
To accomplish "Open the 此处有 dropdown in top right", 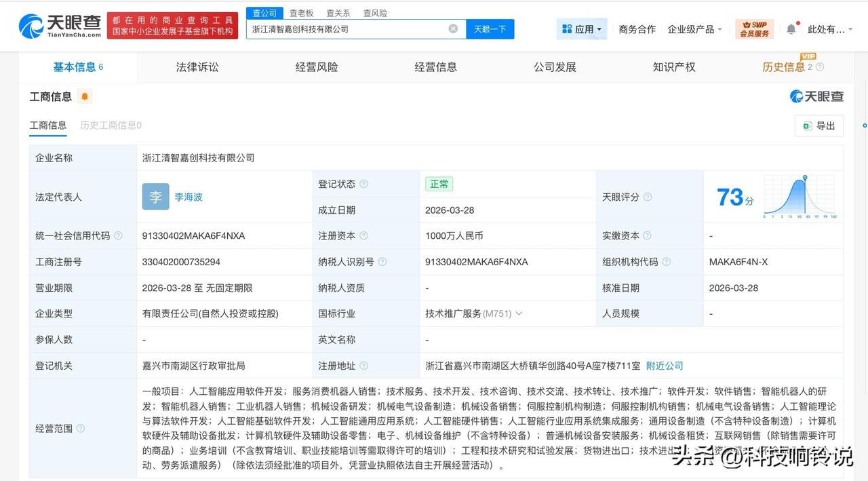I will [829, 28].
